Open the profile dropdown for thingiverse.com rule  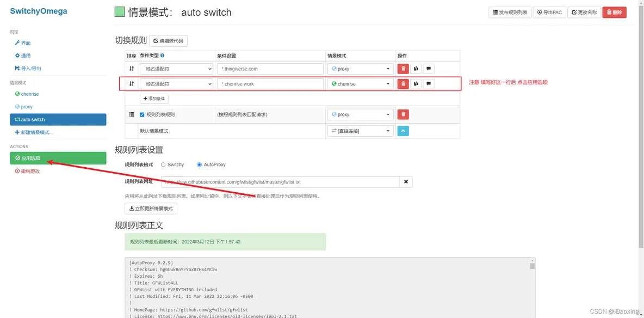click(x=360, y=69)
